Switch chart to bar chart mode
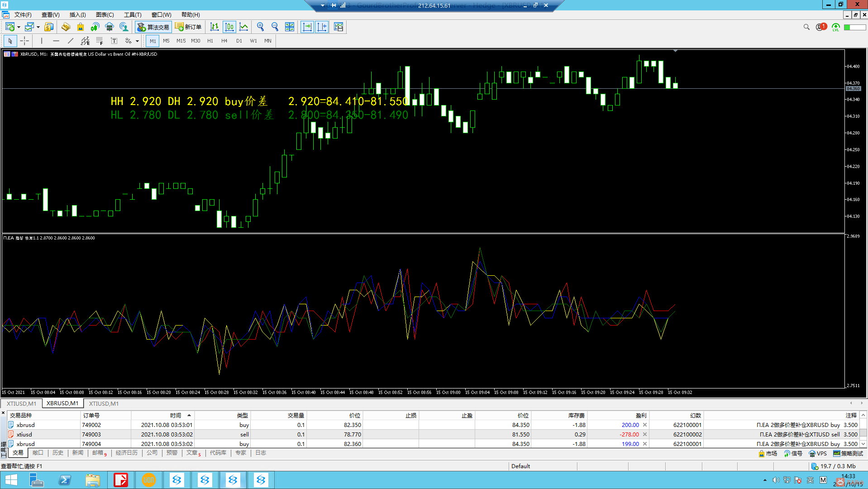This screenshot has width=868, height=489. pos(215,27)
